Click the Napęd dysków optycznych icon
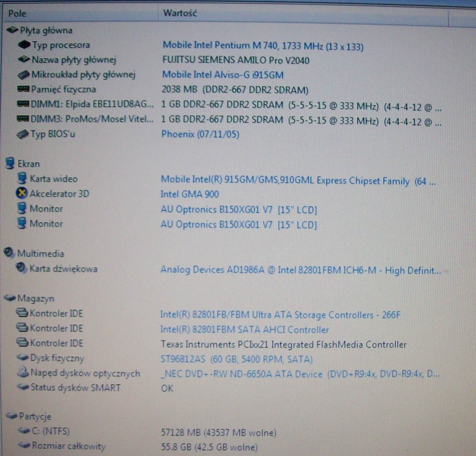The image size is (476, 456). tap(23, 372)
